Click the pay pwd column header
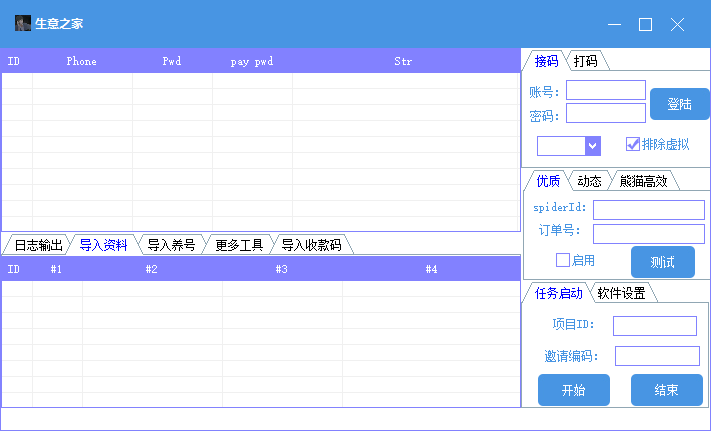This screenshot has height=431, width=711. [252, 62]
